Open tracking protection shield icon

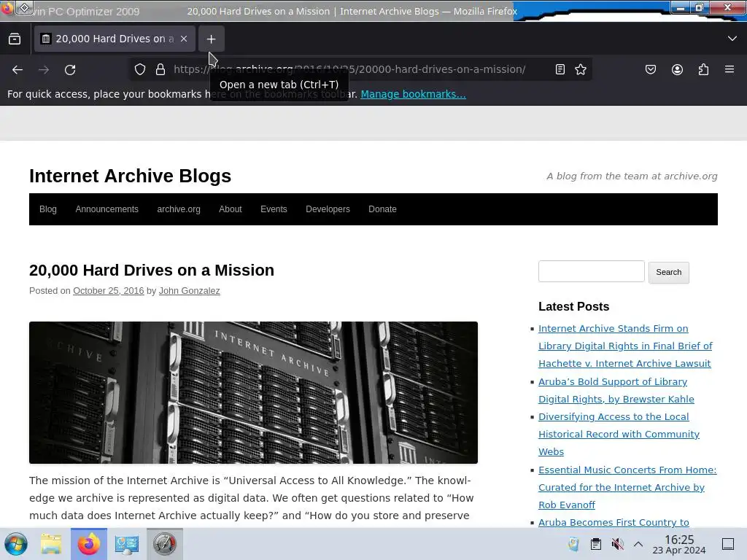tap(139, 69)
